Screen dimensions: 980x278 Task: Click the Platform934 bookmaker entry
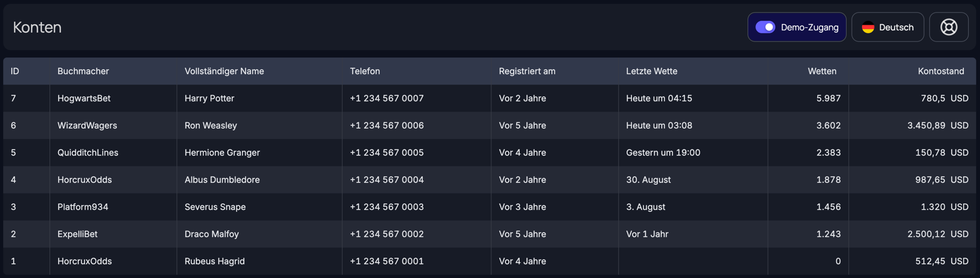[x=83, y=207]
